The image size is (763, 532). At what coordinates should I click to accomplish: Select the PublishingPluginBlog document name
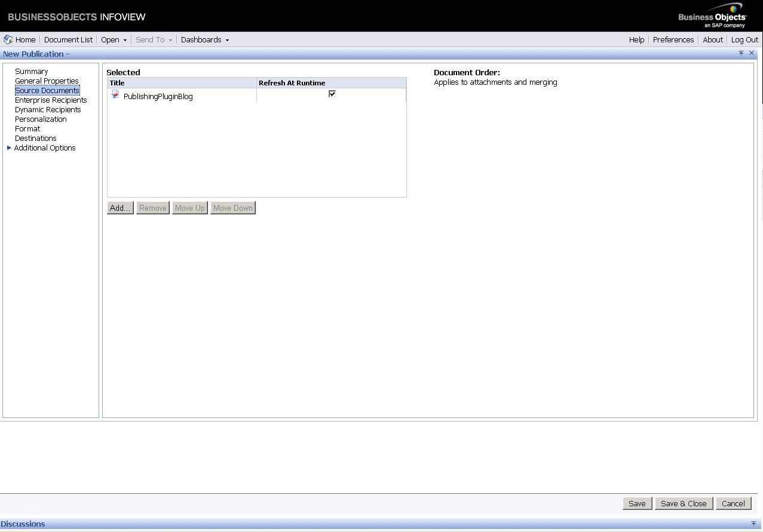(158, 96)
